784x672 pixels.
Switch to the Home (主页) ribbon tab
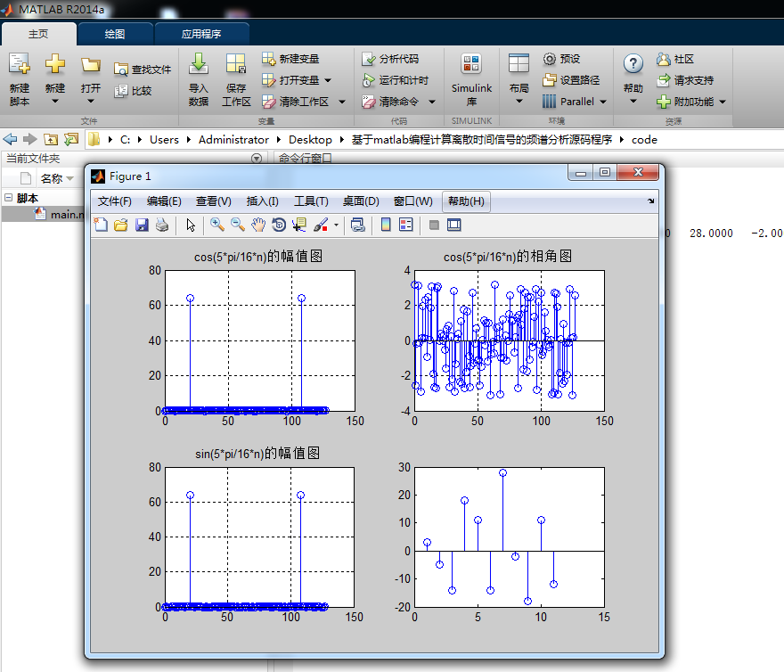click(38, 34)
